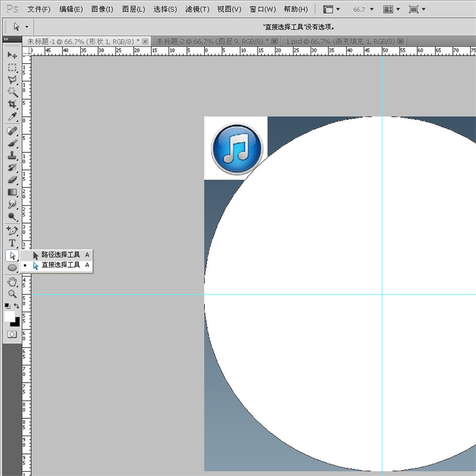Image resolution: width=476 pixels, height=476 pixels.
Task: Click the white foreground color swatch
Action: [9, 317]
